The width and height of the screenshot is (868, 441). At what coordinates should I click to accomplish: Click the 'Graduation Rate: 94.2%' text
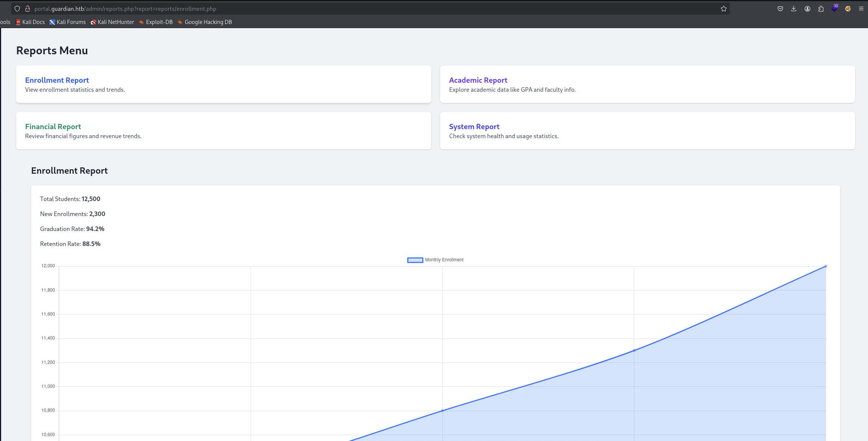[x=72, y=229]
